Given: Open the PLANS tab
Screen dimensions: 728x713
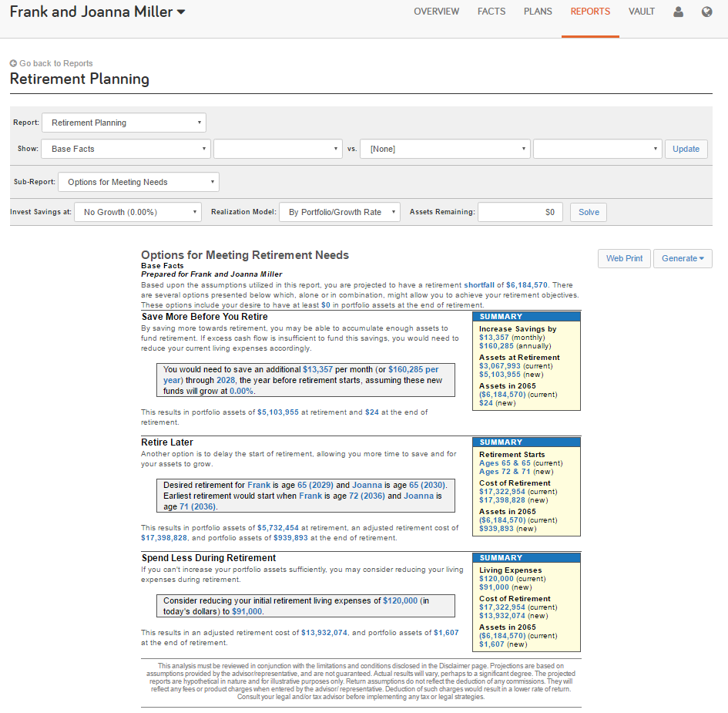Looking at the screenshot, I should pyautogui.click(x=538, y=12).
